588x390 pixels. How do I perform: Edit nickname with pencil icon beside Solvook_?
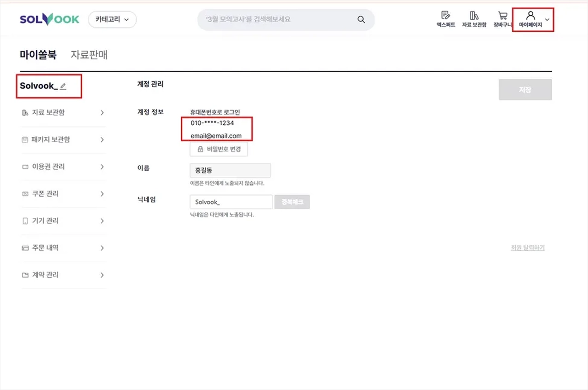[x=63, y=86]
